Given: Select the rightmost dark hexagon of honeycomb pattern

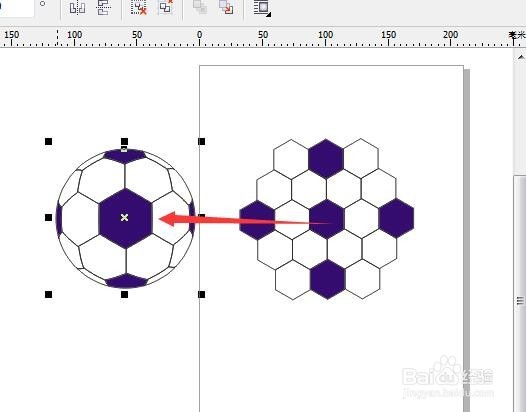Looking at the screenshot, I should pyautogui.click(x=396, y=218).
